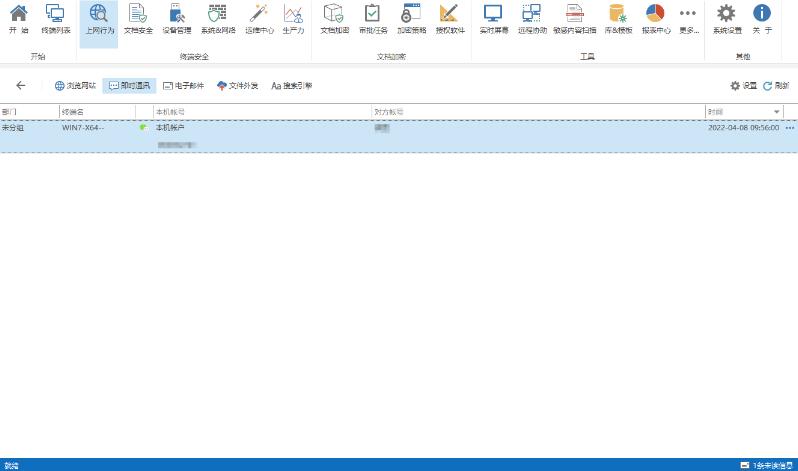Open 实时屏幕 real-time screen monitor
This screenshot has width=798, height=471.
[x=492, y=19]
